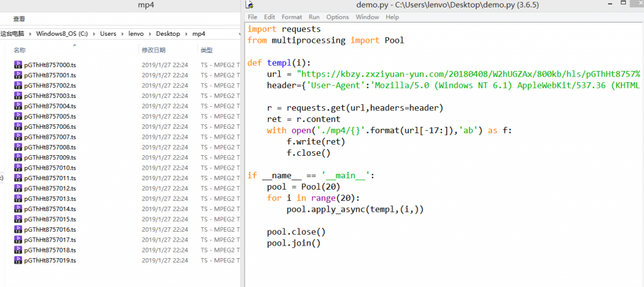Click the TS file icon for pGThHt8757015.ts
The height and width of the screenshot is (287, 644).
(18, 219)
